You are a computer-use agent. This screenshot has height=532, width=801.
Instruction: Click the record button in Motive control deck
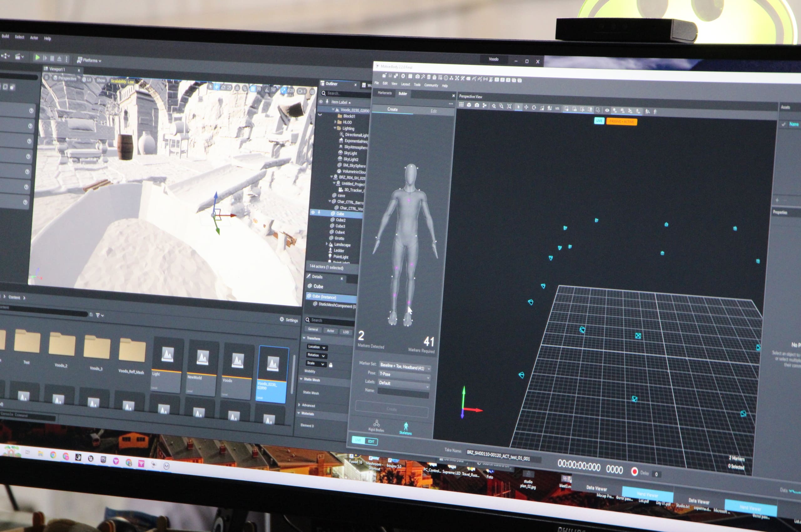point(634,472)
